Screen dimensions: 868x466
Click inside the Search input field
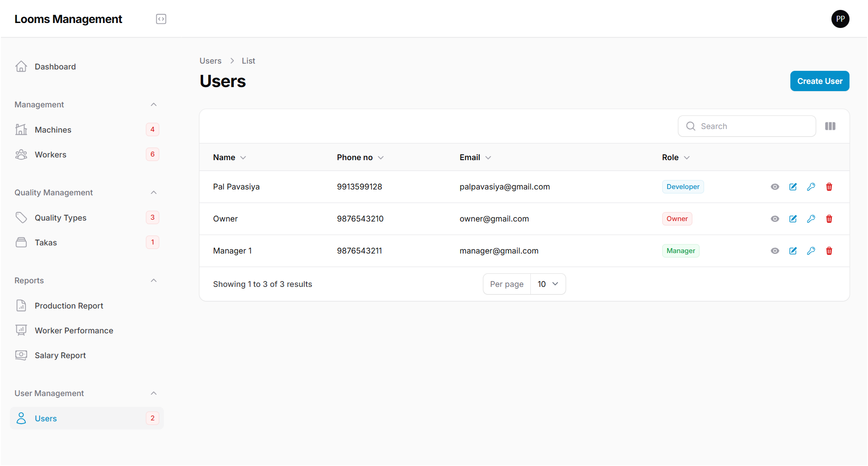[747, 126]
